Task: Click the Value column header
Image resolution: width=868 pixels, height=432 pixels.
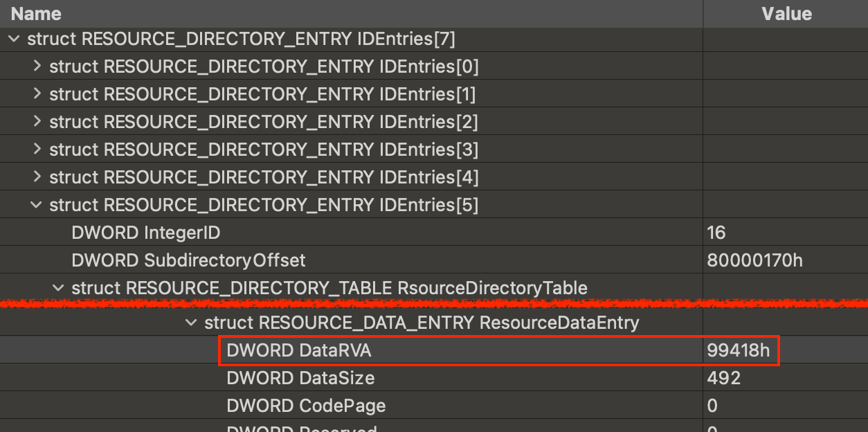Action: (787, 13)
